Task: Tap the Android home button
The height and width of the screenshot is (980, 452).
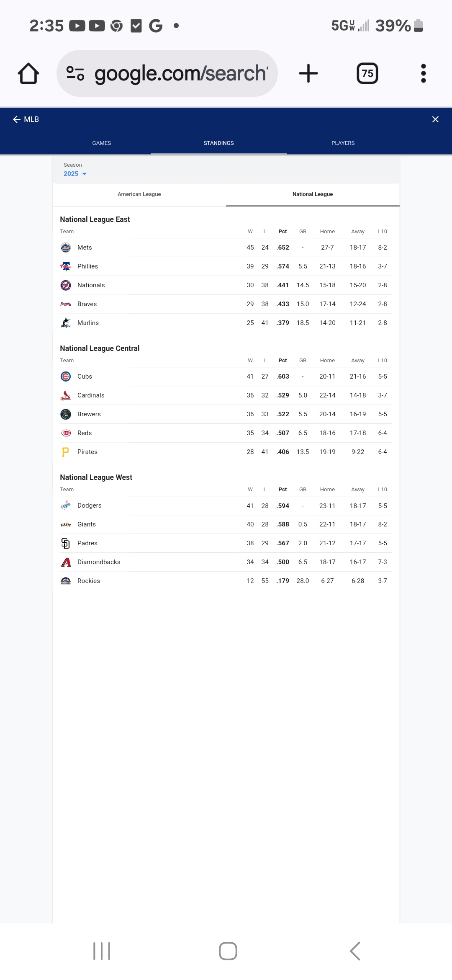Action: [228, 951]
